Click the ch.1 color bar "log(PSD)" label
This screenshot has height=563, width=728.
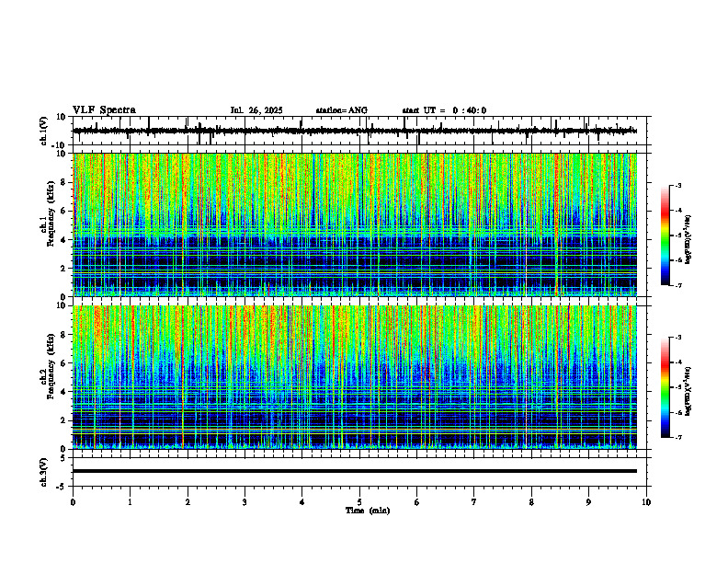click(688, 240)
